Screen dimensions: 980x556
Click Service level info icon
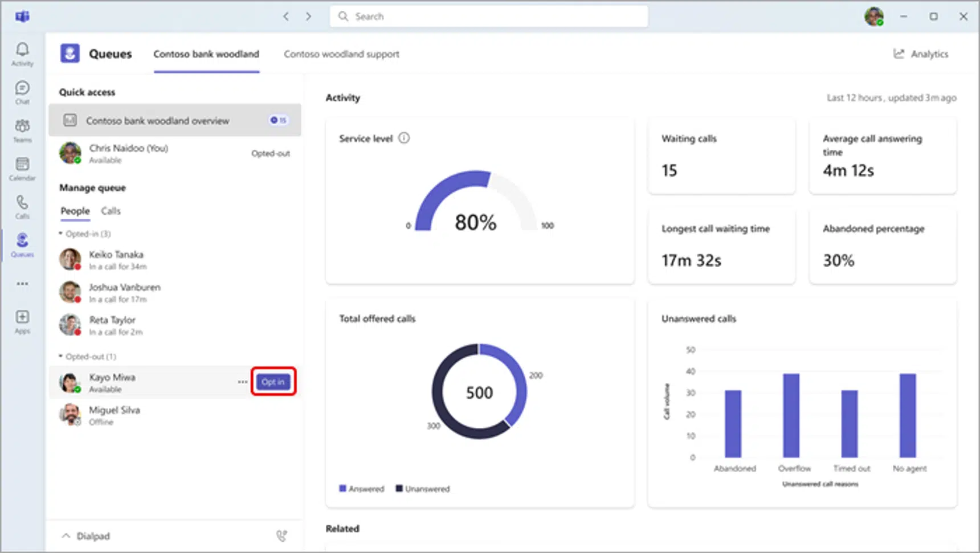click(404, 138)
